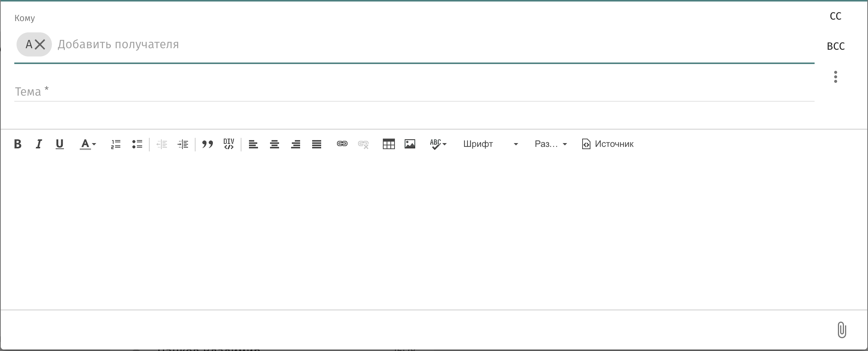Show the CC recipients field
Viewport: 868px width, 351px height.
tap(835, 16)
